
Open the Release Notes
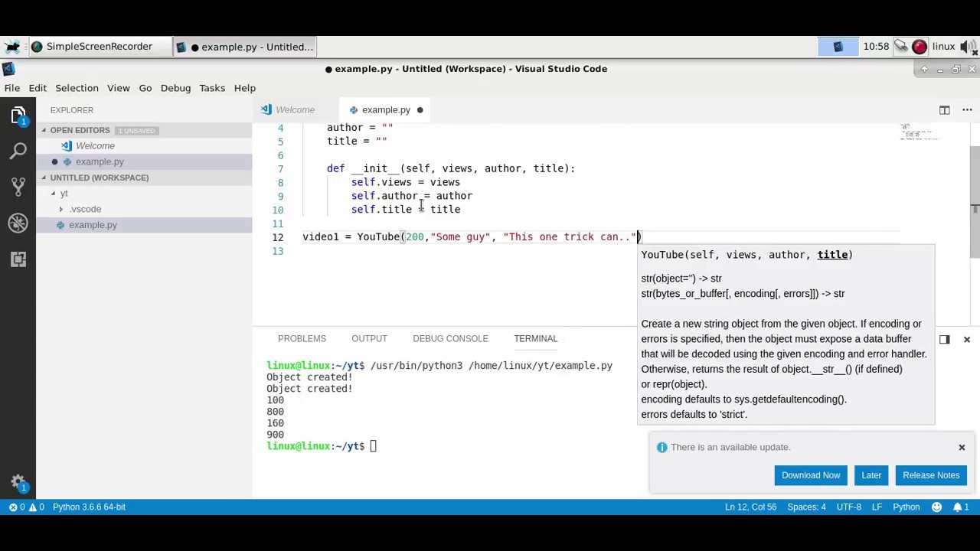coord(931,475)
